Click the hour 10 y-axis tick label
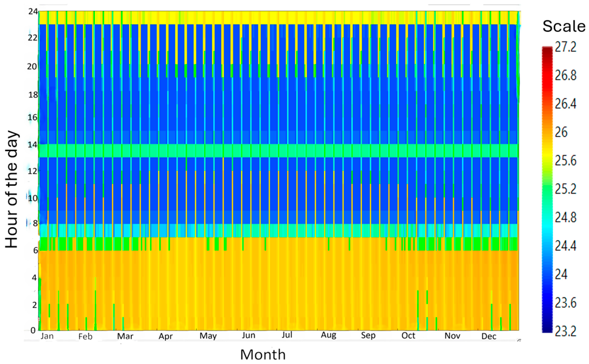The image size is (589, 364). click(32, 198)
